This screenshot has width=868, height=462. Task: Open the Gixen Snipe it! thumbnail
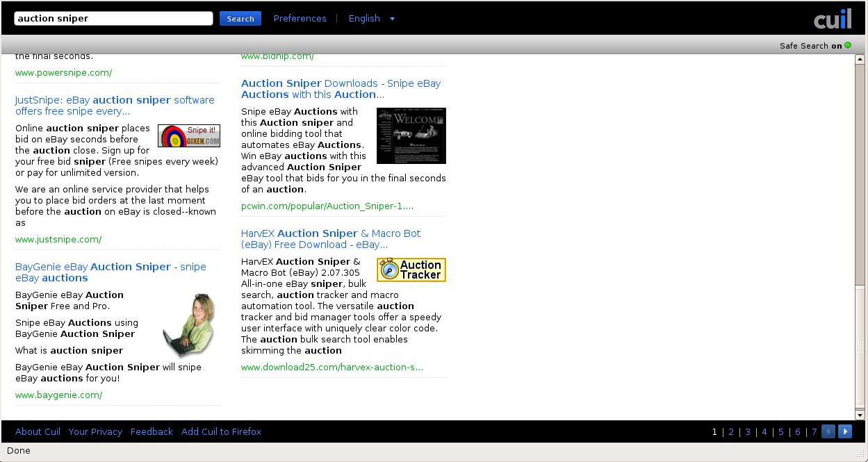189,136
